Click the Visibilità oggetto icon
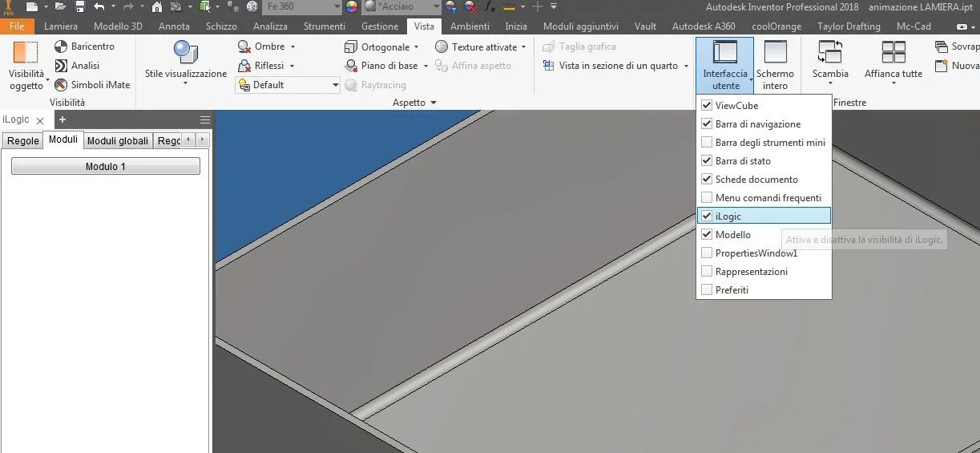The height and width of the screenshot is (453, 980). (26, 53)
